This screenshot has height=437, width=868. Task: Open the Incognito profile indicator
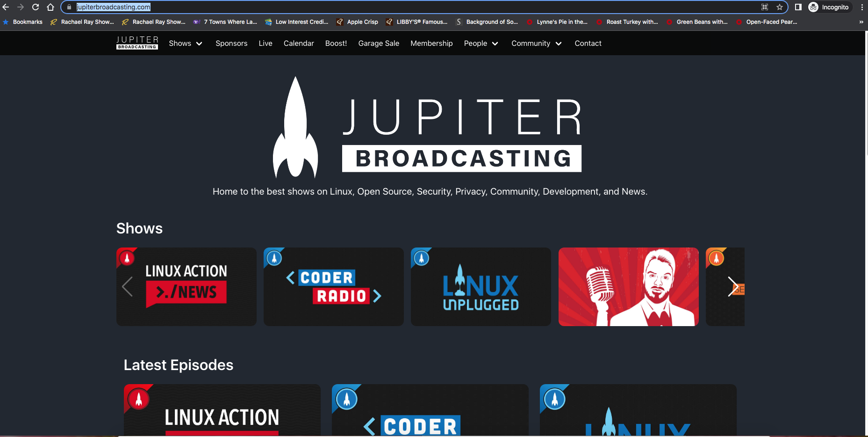[829, 7]
